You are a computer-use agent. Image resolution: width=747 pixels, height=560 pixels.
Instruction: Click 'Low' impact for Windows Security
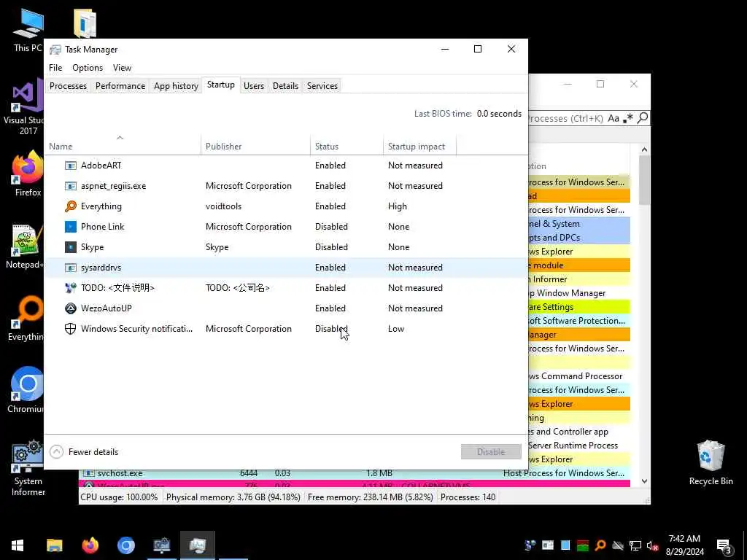(396, 329)
